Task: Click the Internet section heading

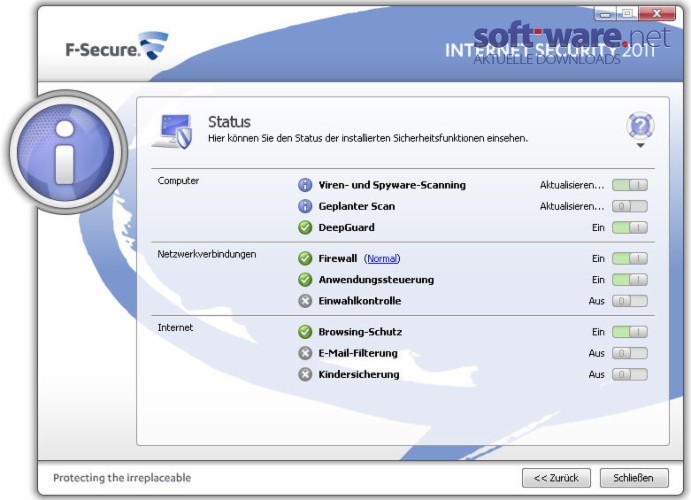Action: coord(175,327)
